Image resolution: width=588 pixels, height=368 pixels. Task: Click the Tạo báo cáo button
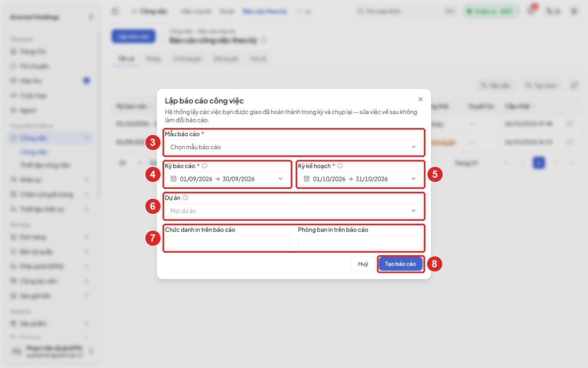[x=401, y=264]
